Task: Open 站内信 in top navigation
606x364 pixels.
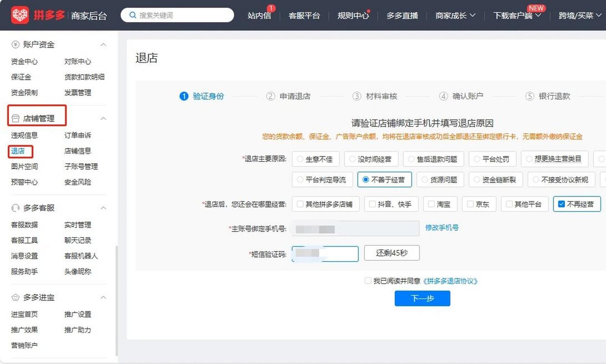Action: coord(260,15)
